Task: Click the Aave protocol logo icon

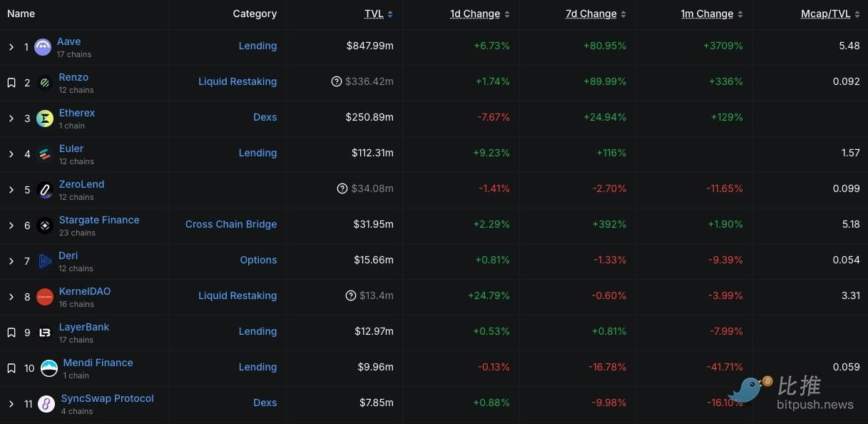Action: click(43, 47)
